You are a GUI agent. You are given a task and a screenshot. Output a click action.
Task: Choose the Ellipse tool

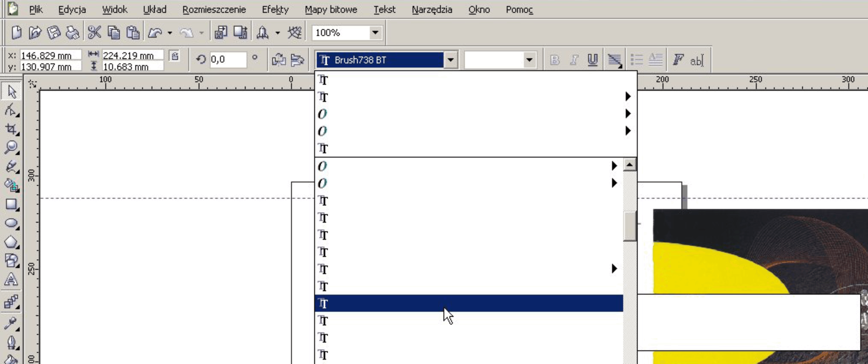point(11,223)
